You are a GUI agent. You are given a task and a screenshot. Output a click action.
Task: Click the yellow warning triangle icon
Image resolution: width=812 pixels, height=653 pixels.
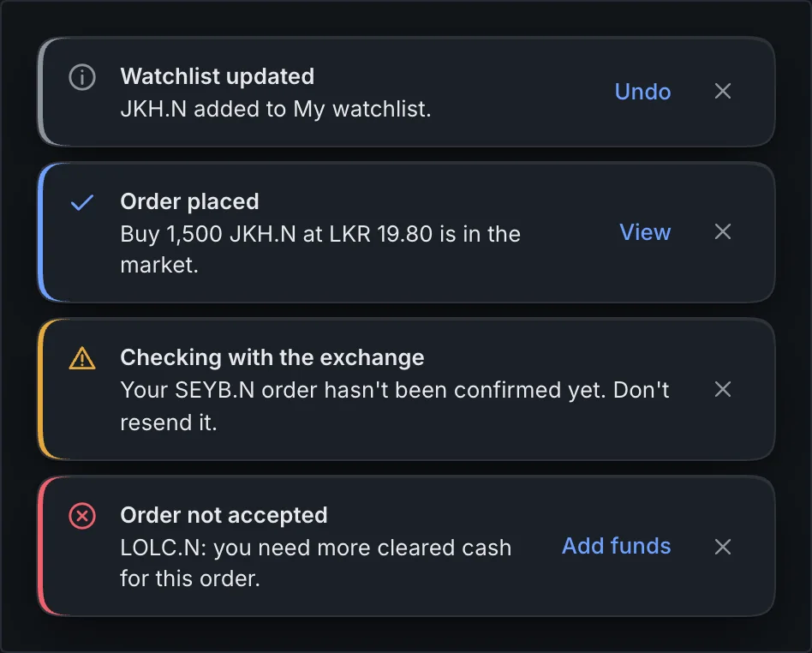coord(82,358)
